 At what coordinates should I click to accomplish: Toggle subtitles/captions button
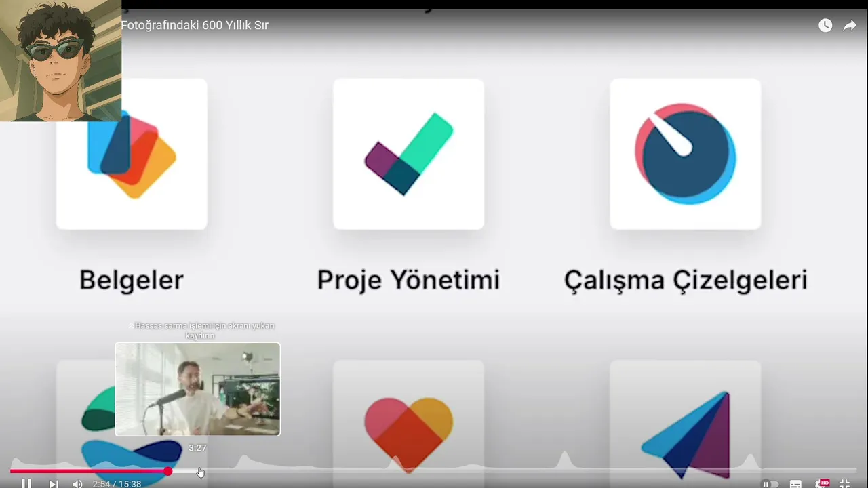coord(795,484)
